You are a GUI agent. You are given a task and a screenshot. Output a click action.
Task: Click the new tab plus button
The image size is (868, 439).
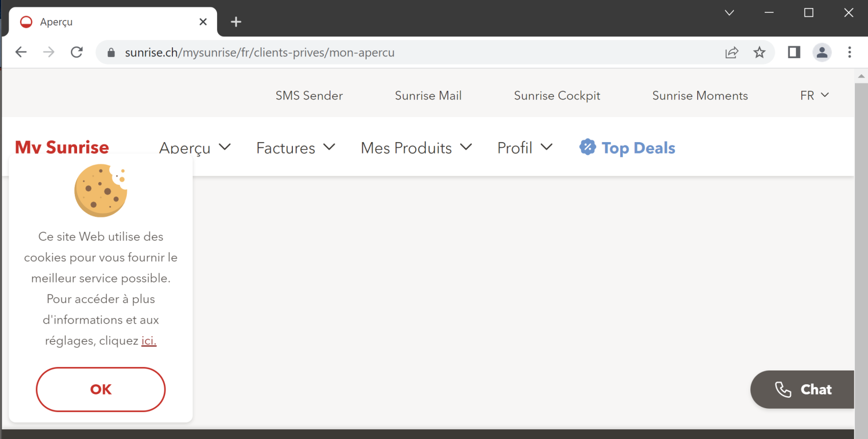point(236,22)
